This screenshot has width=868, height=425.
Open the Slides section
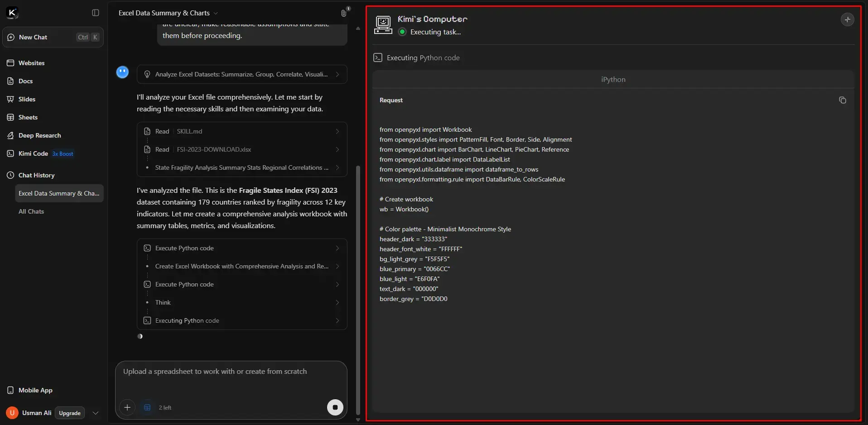tap(27, 99)
